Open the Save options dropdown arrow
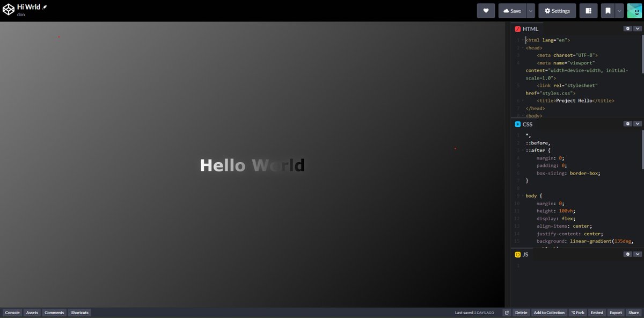Viewport: 644px width, 318px height. pos(531,11)
